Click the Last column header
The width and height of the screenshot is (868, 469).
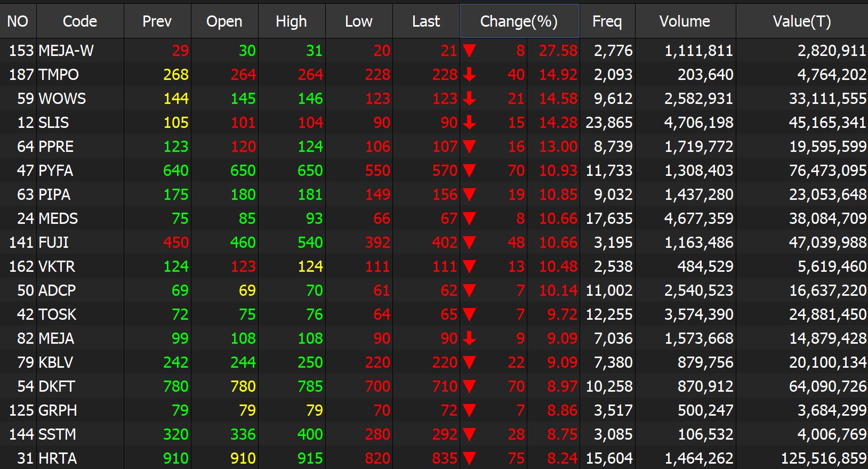click(426, 21)
